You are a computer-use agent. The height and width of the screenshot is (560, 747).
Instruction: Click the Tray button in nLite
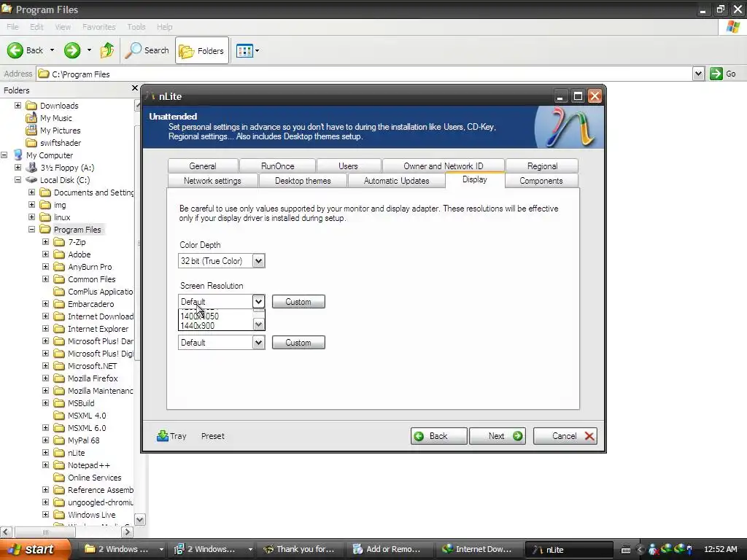coord(171,436)
